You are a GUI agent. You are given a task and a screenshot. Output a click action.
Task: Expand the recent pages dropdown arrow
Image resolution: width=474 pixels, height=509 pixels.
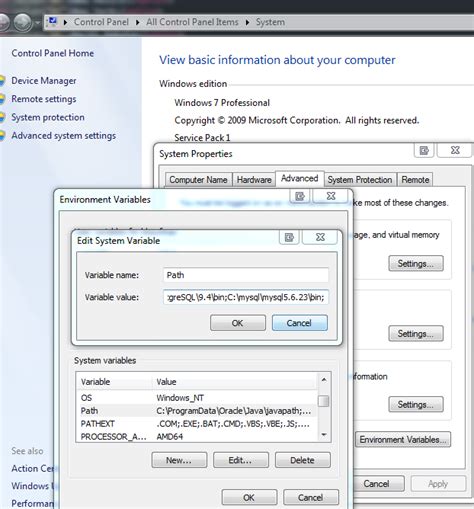(37, 23)
